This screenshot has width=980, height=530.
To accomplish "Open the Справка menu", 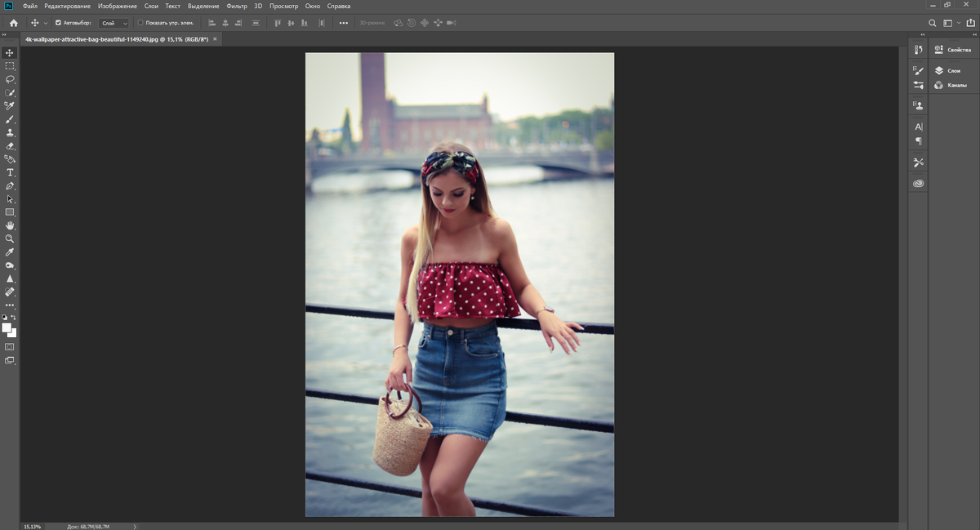I will pos(338,6).
